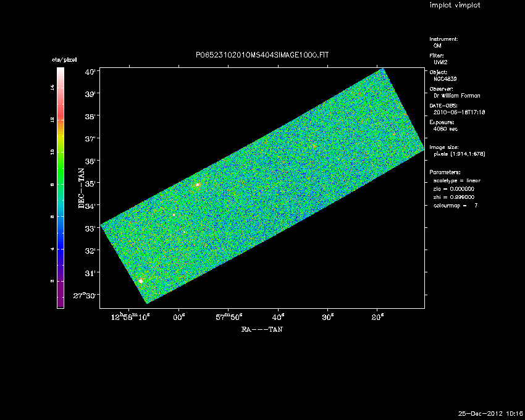Click the 'implot vimplot' header text

(455, 5)
